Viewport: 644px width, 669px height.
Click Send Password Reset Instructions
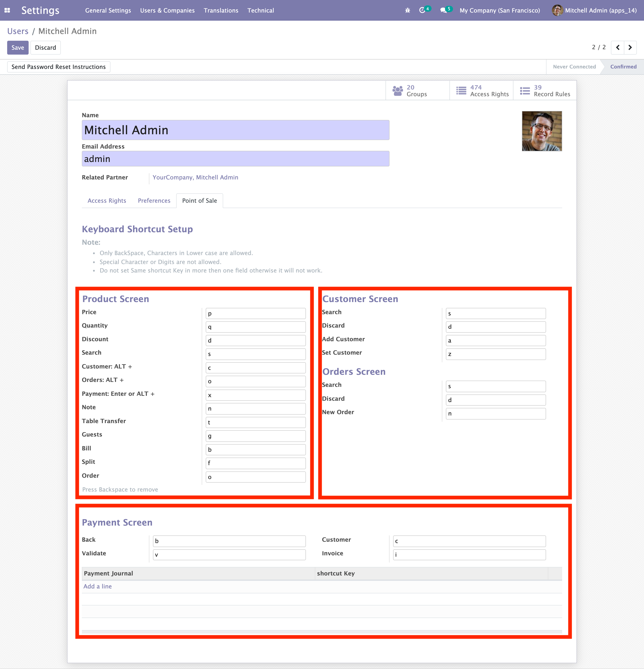pyautogui.click(x=59, y=67)
